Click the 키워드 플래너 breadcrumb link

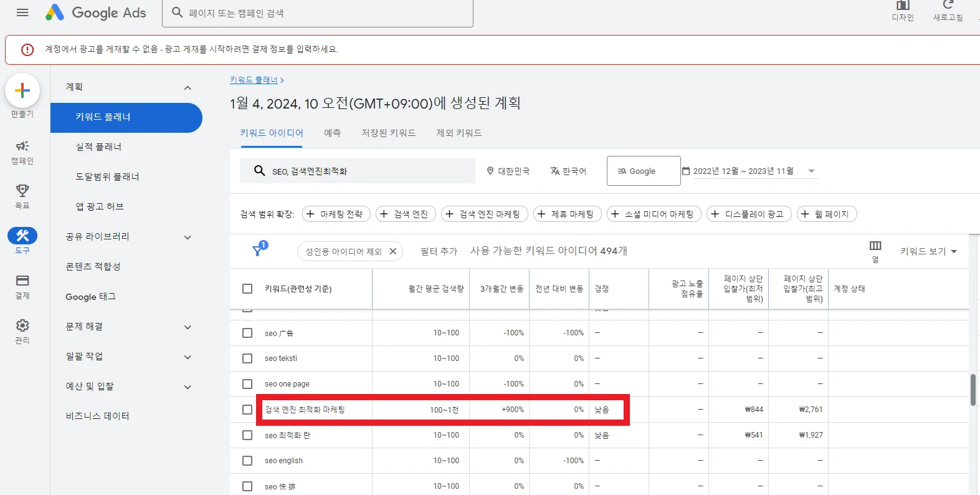pyautogui.click(x=254, y=80)
